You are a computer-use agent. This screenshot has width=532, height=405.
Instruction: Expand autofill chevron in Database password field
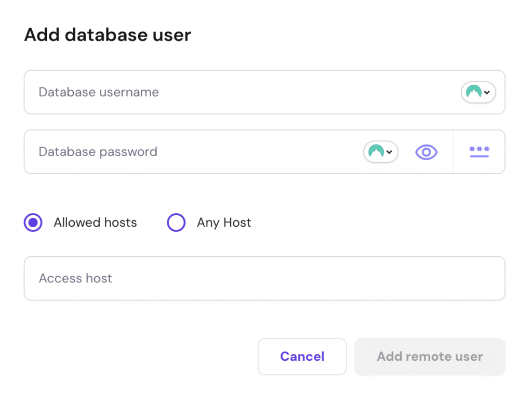pyautogui.click(x=389, y=152)
